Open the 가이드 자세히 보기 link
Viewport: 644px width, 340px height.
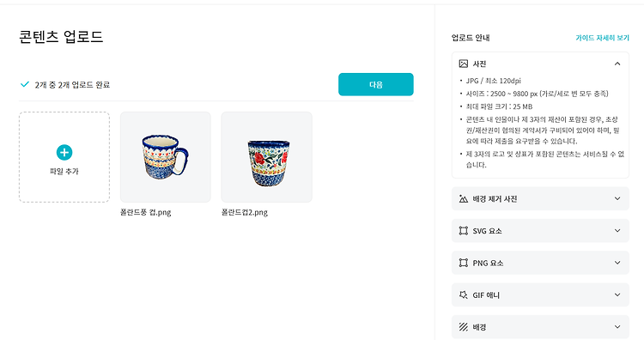pyautogui.click(x=602, y=38)
